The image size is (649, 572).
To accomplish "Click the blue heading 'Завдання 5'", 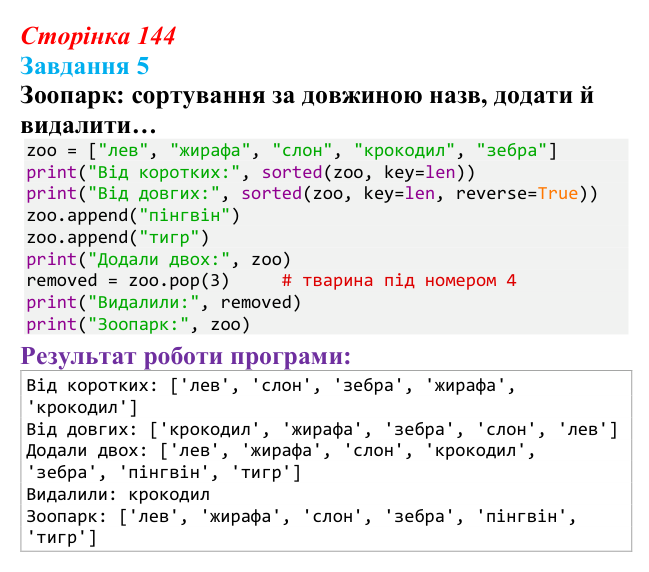I will pyautogui.click(x=84, y=66).
